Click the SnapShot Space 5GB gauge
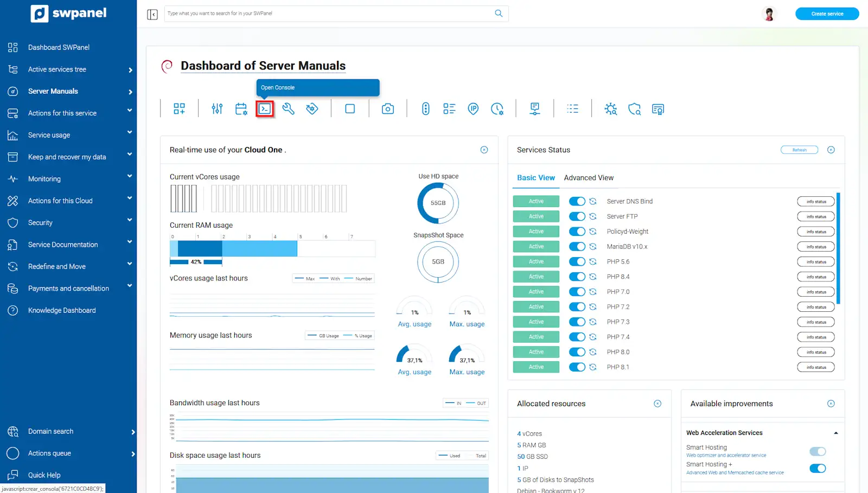The image size is (868, 493). point(438,261)
